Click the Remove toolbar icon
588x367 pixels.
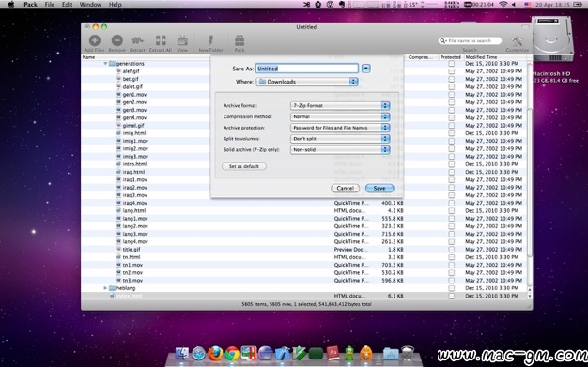pyautogui.click(x=117, y=40)
